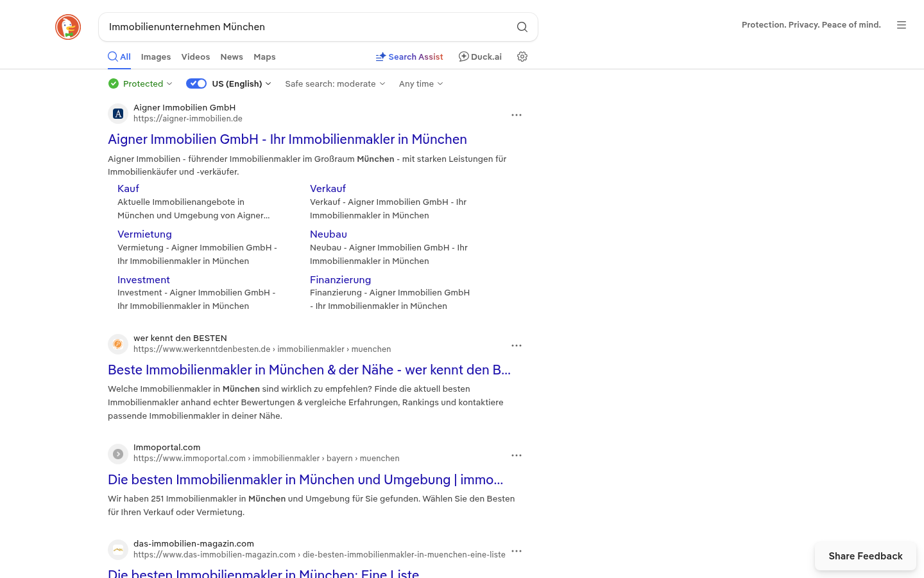Open Search Assist
This screenshot has height=578, width=924.
(x=409, y=57)
